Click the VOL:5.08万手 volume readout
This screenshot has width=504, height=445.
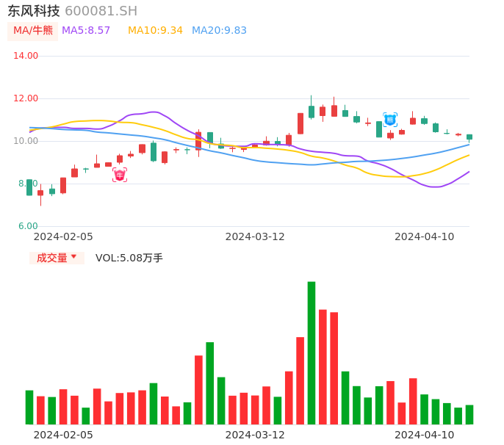click(x=129, y=258)
